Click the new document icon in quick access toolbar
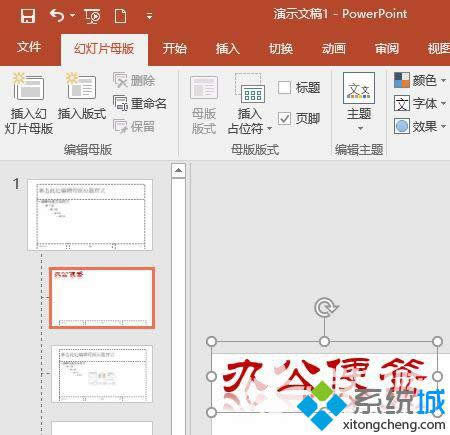450x435 pixels. [120, 16]
